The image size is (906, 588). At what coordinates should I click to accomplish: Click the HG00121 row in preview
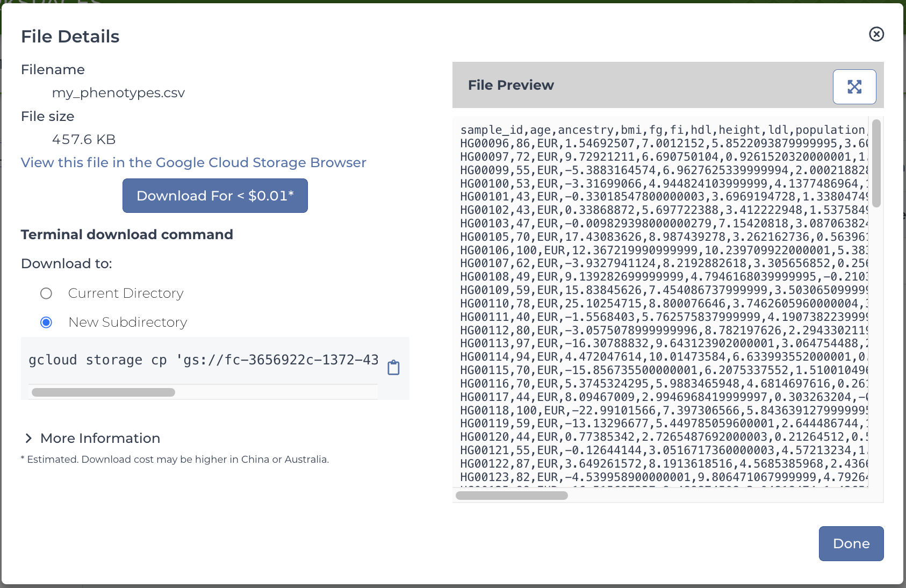[664, 450]
